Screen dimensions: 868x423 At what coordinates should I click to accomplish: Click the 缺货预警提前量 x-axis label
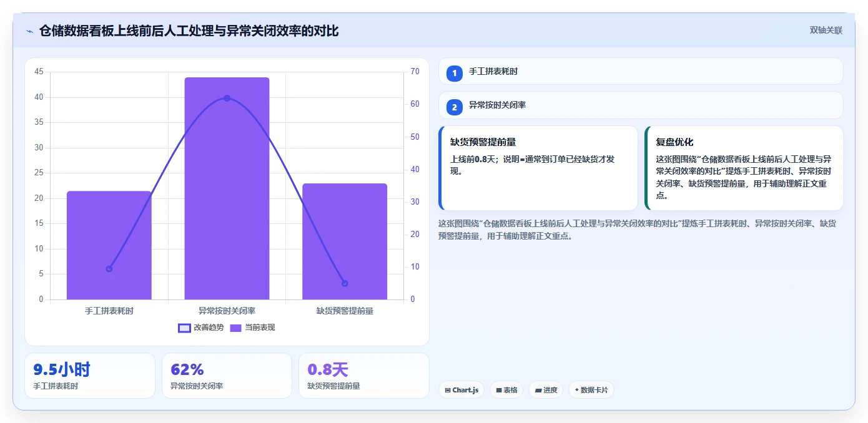pos(345,311)
